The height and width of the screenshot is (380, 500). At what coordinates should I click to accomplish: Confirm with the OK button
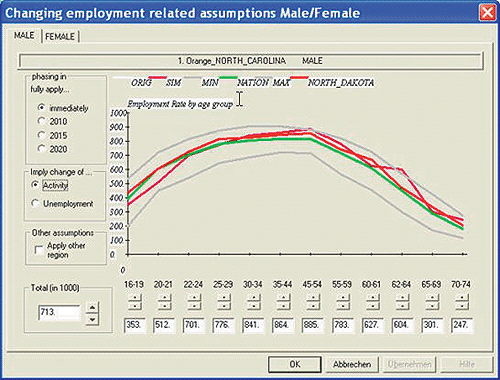tap(295, 364)
